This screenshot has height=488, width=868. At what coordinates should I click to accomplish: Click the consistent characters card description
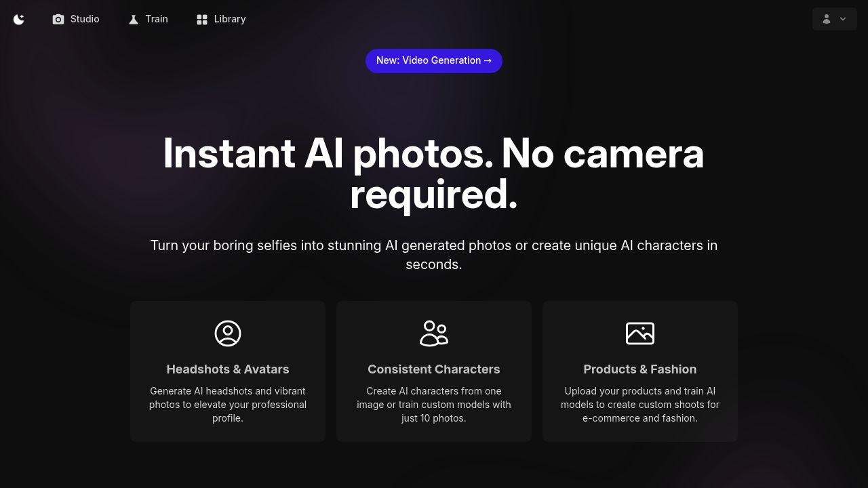(x=434, y=405)
